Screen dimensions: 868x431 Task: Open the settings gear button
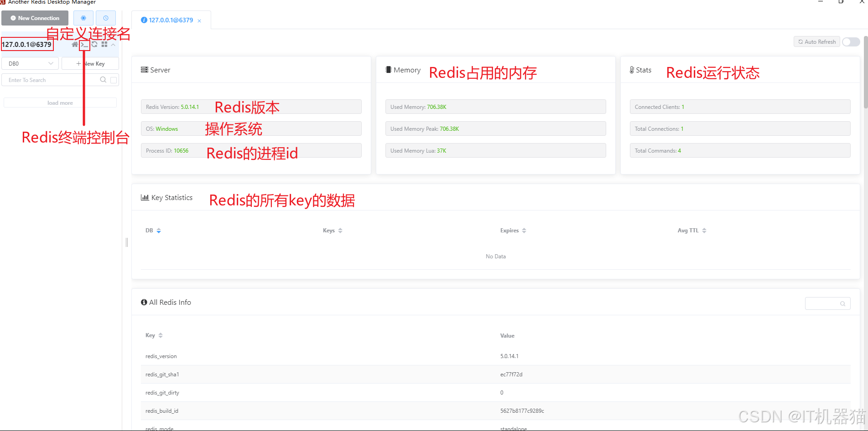(83, 18)
